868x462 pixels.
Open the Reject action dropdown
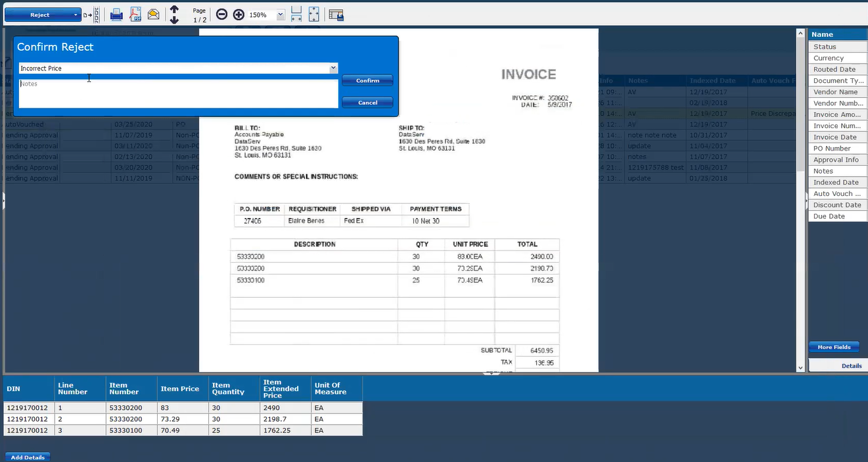pyautogui.click(x=76, y=14)
